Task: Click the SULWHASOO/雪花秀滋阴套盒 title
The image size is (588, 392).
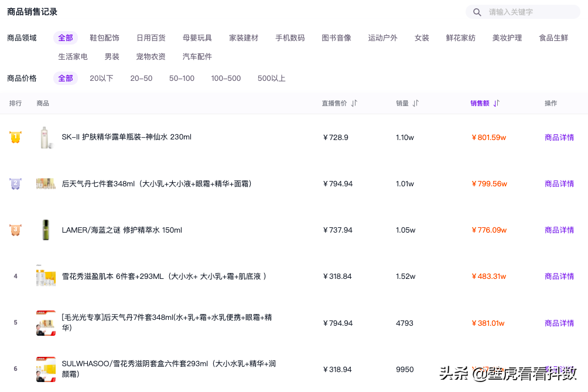Action: click(x=169, y=369)
